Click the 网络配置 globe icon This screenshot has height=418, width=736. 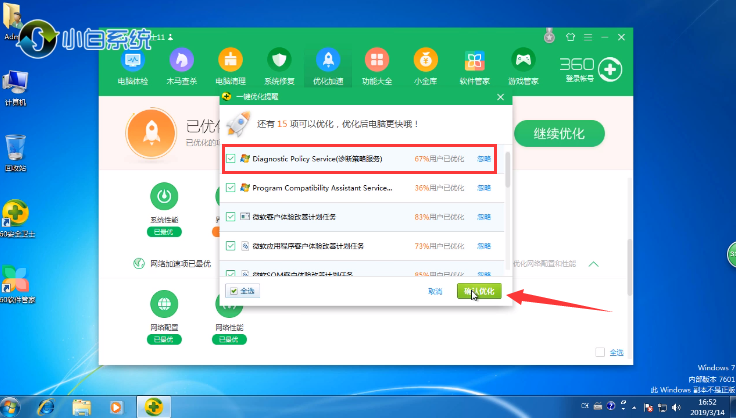tap(164, 304)
